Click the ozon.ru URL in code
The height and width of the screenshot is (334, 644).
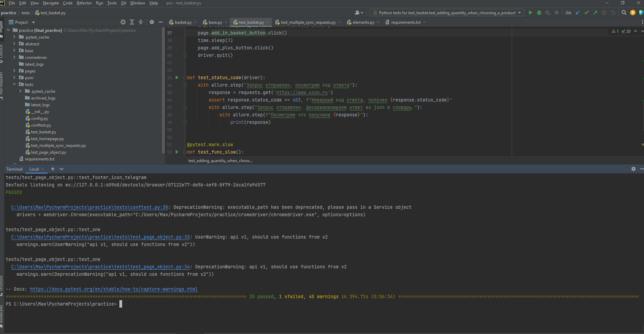302,92
